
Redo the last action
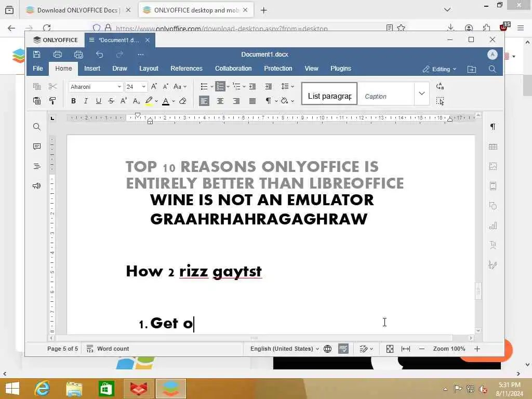coord(120,54)
